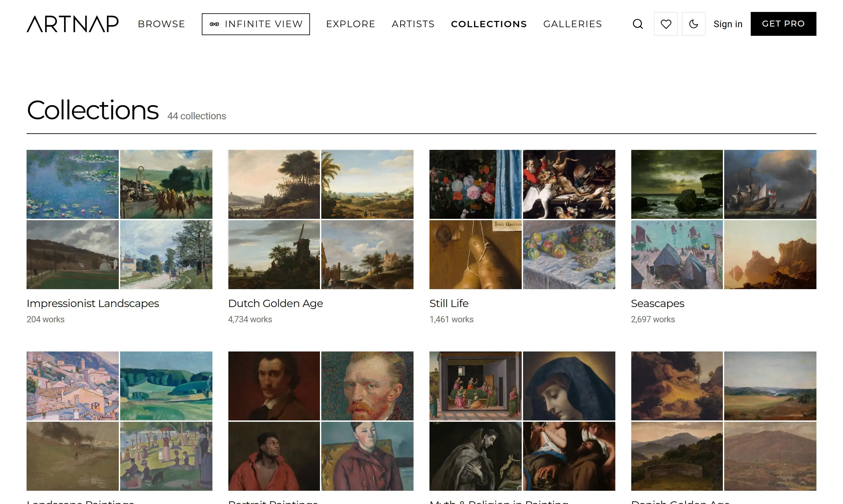Open the Dutch Golden Age collection title
This screenshot has width=843, height=504.
click(275, 303)
